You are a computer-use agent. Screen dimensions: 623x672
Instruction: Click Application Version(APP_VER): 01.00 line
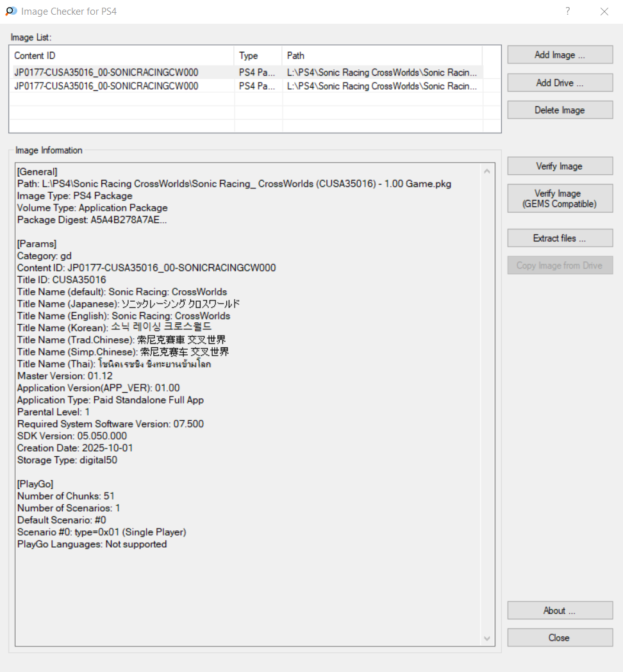98,388
